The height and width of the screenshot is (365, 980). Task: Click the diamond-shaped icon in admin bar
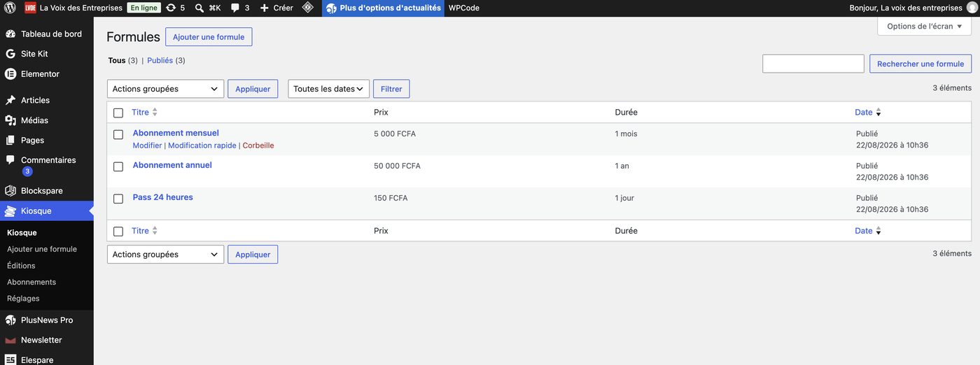(x=308, y=8)
